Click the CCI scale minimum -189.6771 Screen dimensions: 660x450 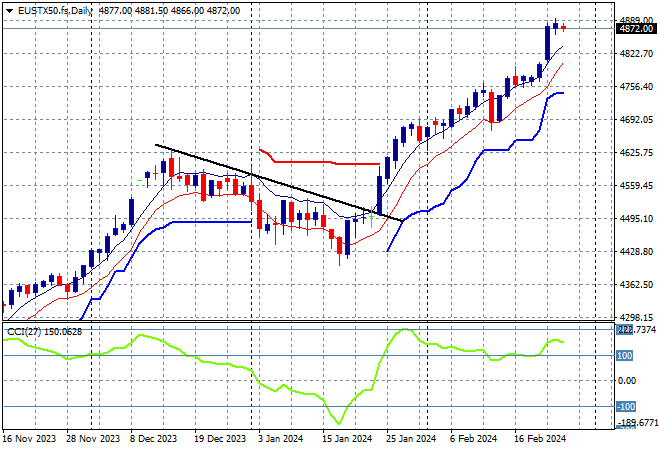pyautogui.click(x=636, y=422)
